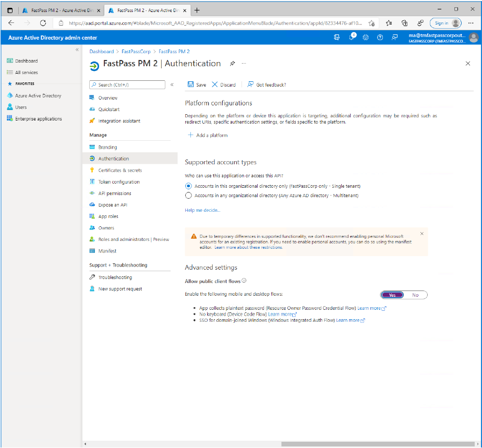Select multitenant accounts radio button
Viewport: 482px width, 448px height.
189,196
